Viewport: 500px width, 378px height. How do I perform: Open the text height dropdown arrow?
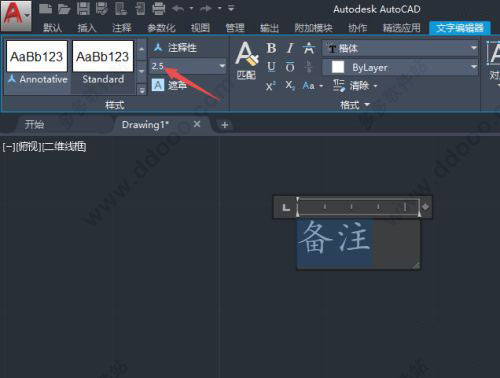click(222, 66)
